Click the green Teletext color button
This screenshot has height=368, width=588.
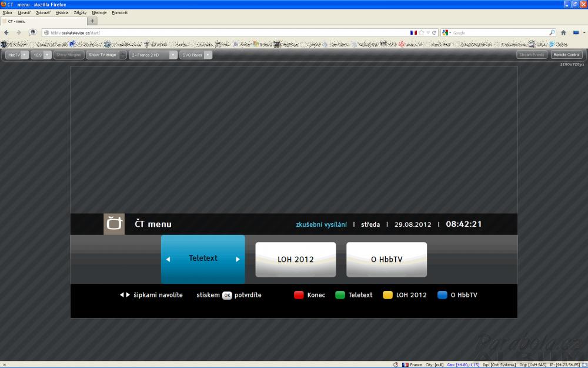340,295
